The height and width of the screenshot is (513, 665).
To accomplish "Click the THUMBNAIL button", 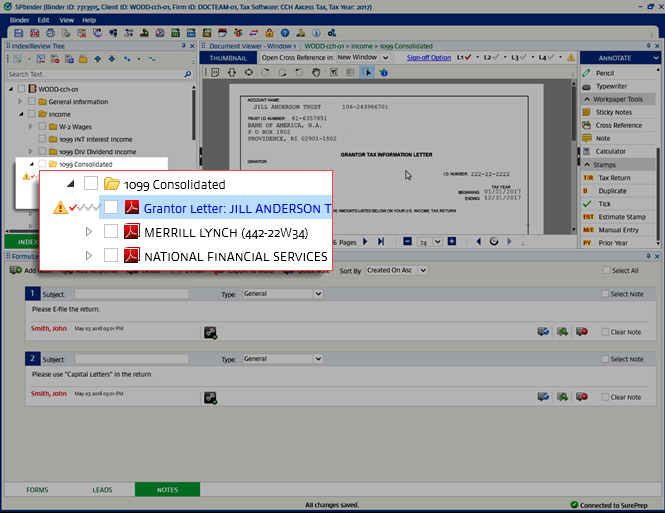I will (x=229, y=58).
